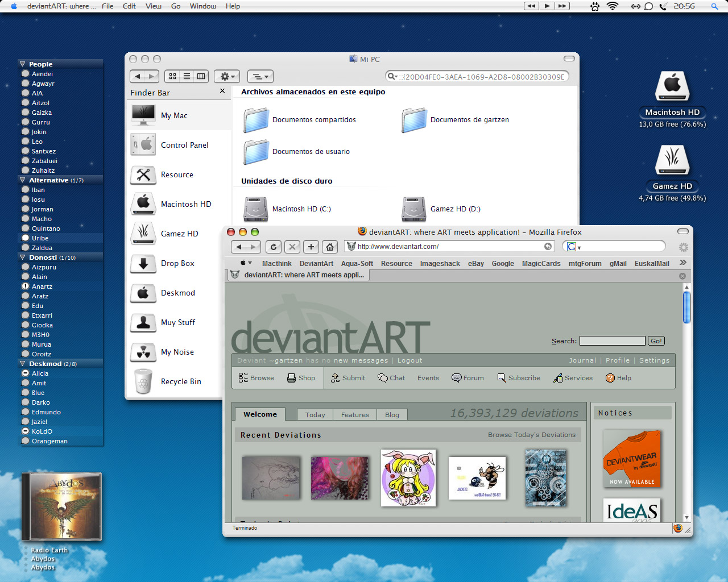The image size is (728, 582).
Task: Open Documentos de gartzen folder
Action: click(455, 120)
